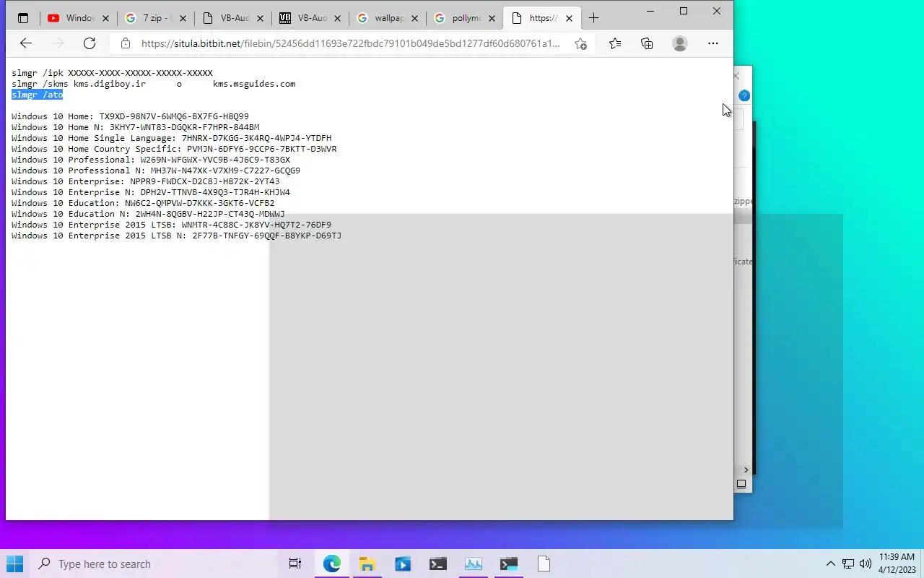Close the 7 zip tab
924x578 pixels.
pos(183,18)
